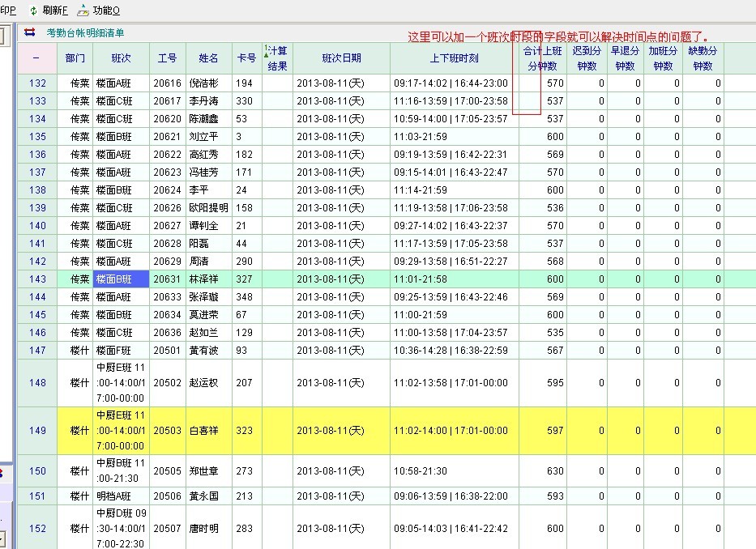Click the 工号 column header
756x549 pixels.
pyautogui.click(x=168, y=58)
